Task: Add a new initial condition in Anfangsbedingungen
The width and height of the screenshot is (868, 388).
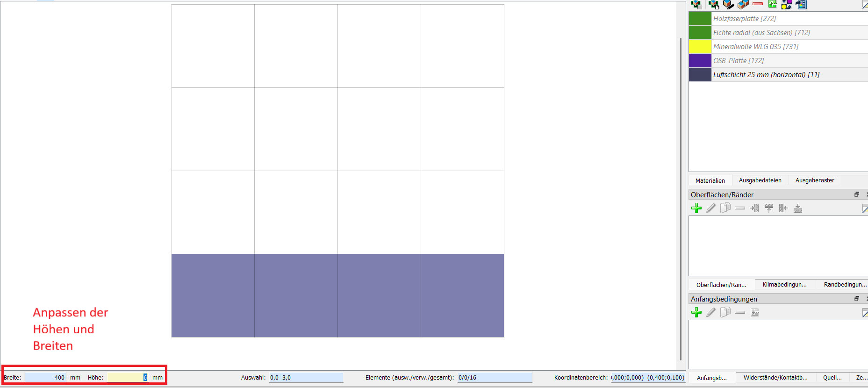Action: pyautogui.click(x=696, y=312)
